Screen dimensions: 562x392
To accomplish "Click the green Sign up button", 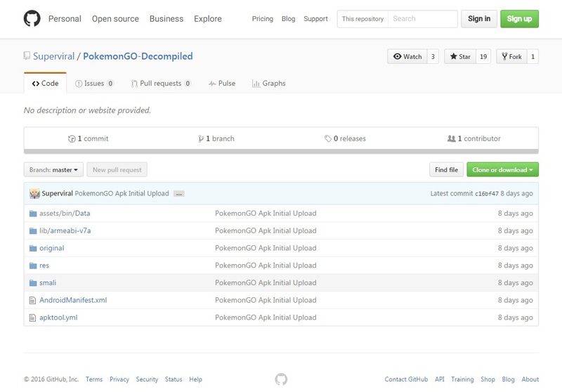I will [x=519, y=19].
